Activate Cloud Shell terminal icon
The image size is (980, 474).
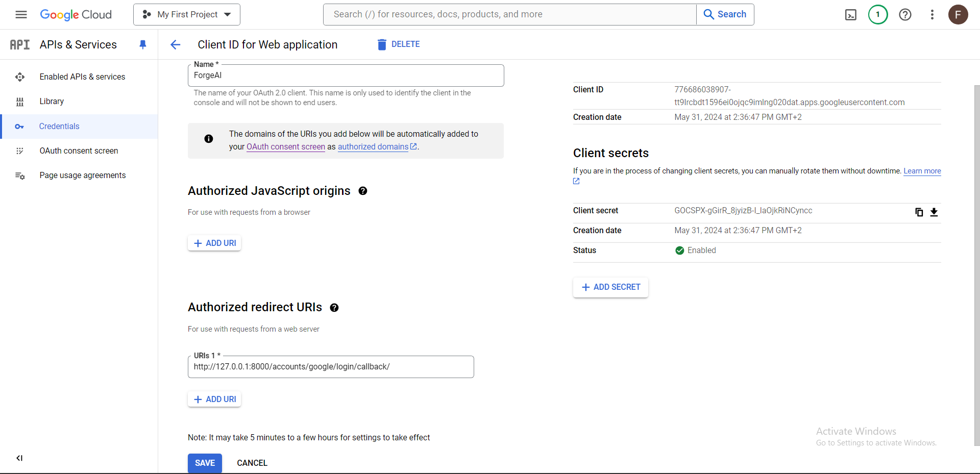coord(851,15)
